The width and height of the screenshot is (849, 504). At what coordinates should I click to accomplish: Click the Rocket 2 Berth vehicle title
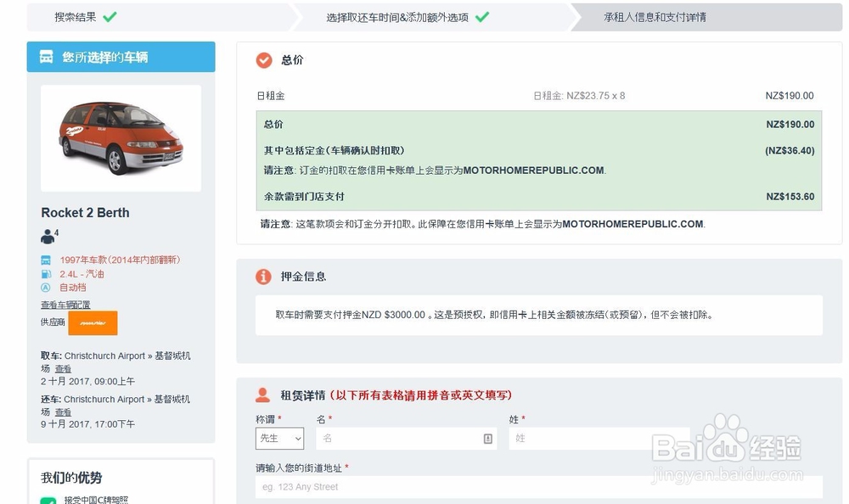[x=85, y=213]
